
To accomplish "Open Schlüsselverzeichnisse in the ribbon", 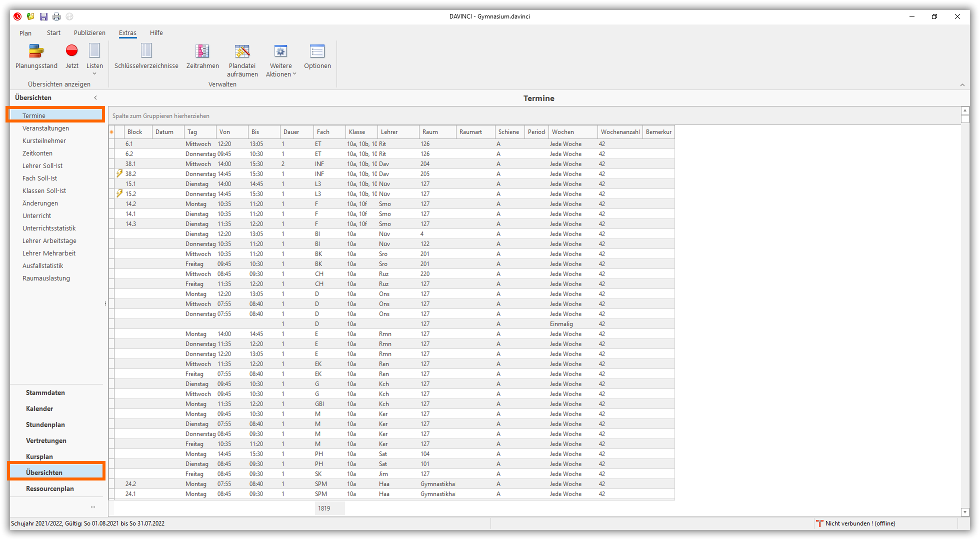I will pos(146,56).
